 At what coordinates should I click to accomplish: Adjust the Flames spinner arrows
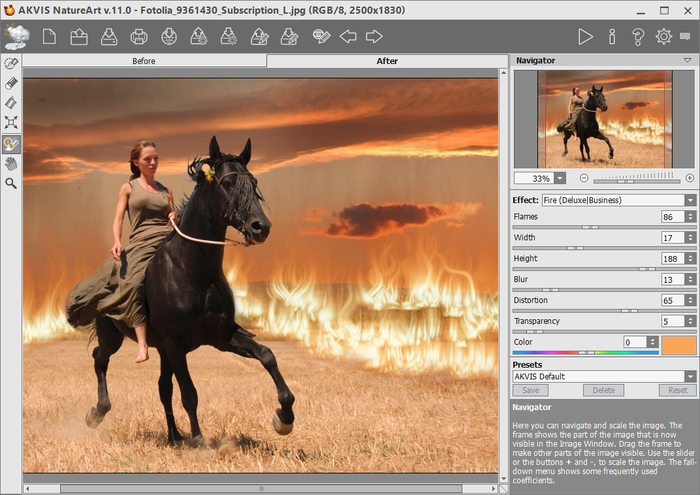point(690,217)
